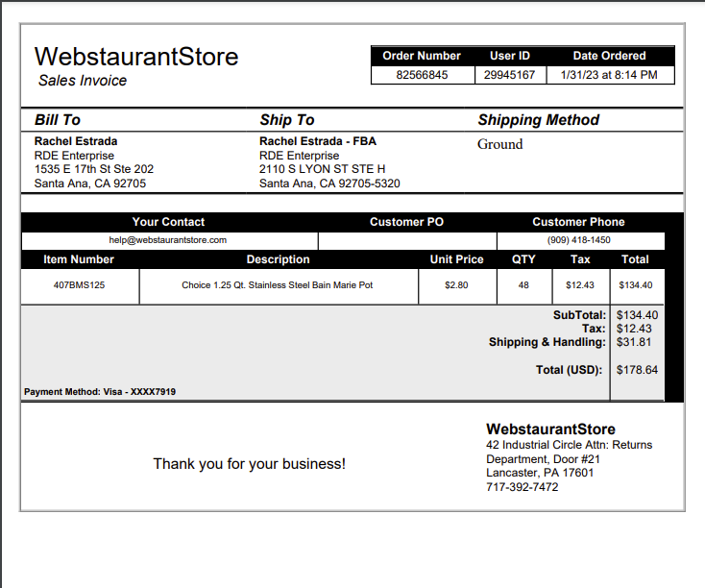Image resolution: width=705 pixels, height=588 pixels.
Task: Select the name Rachel Estrada - FBA
Action: pos(318,141)
